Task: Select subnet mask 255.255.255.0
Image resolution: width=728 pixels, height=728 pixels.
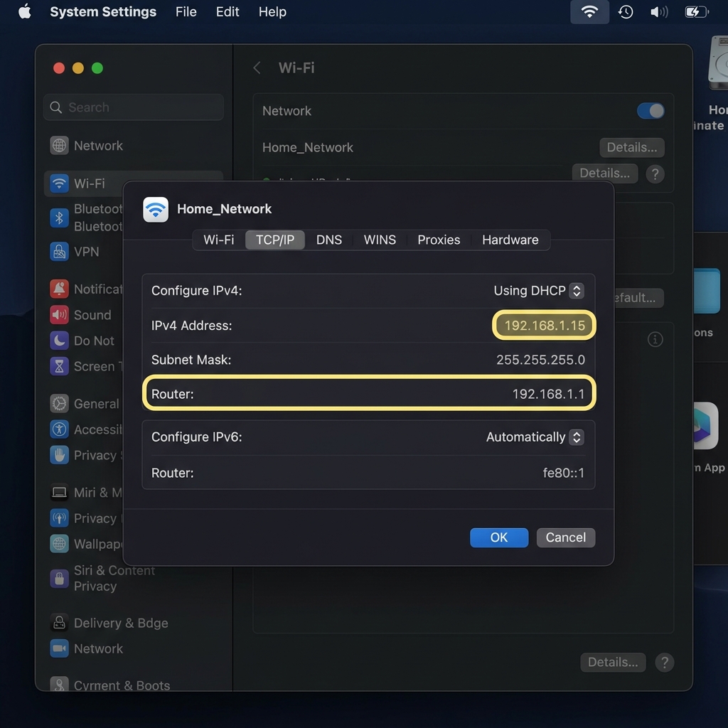Action: (x=540, y=360)
